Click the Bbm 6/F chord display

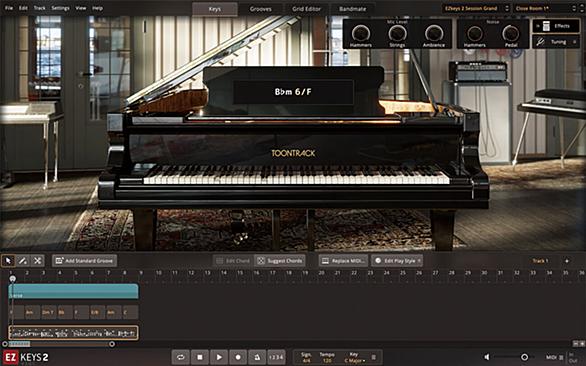pos(293,92)
